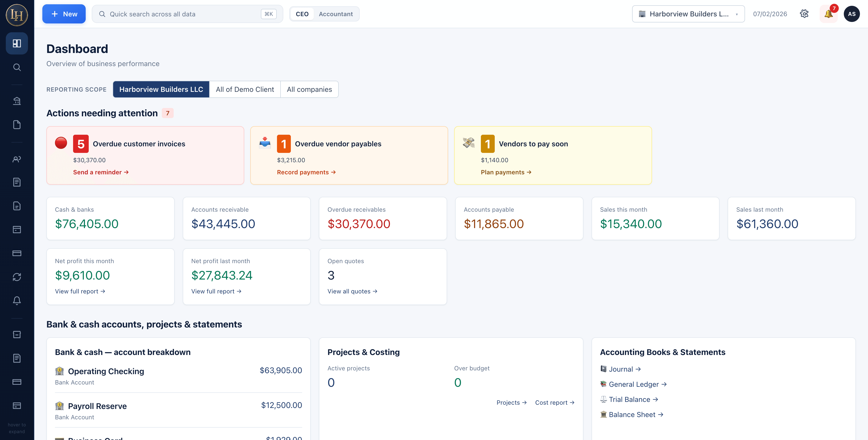Click the Accounts payable $11,865.00 card
The image size is (868, 440).
tap(519, 218)
